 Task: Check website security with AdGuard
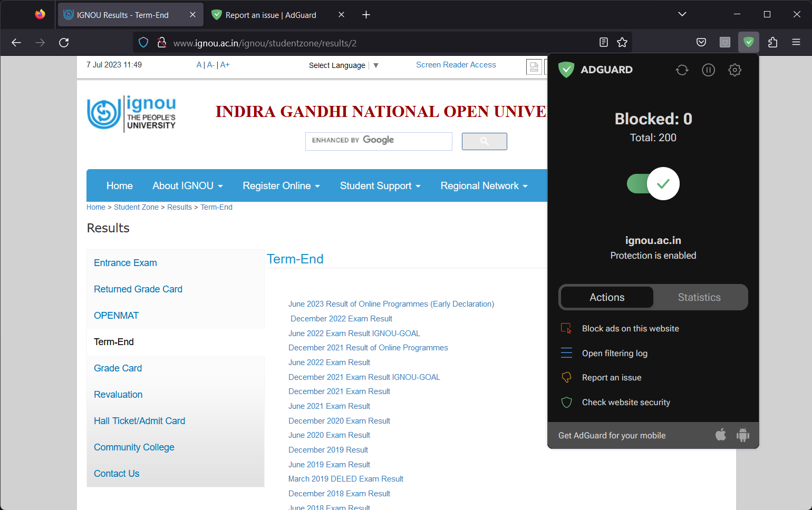coord(625,402)
